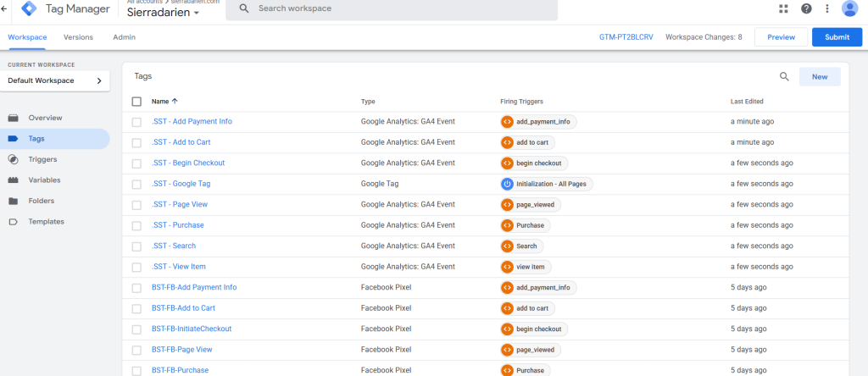
Task: Open the help question mark icon
Action: pos(807,8)
